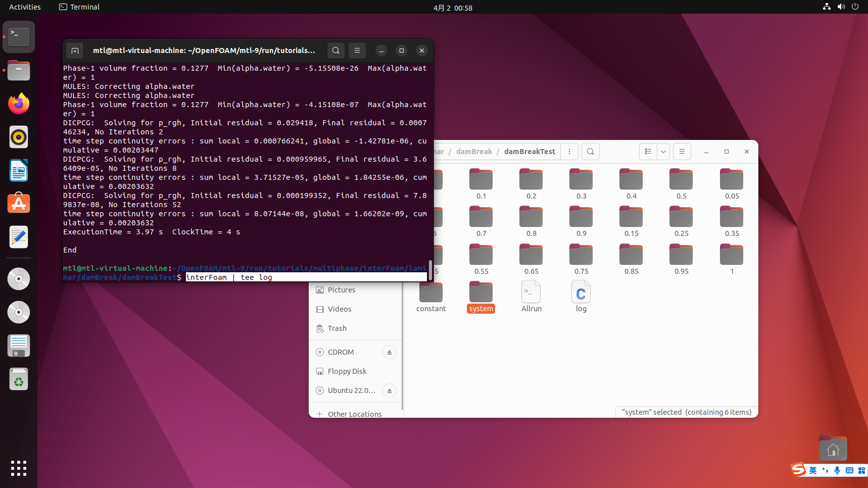The height and width of the screenshot is (488, 868).
Task: Select the constant folder
Action: click(431, 297)
